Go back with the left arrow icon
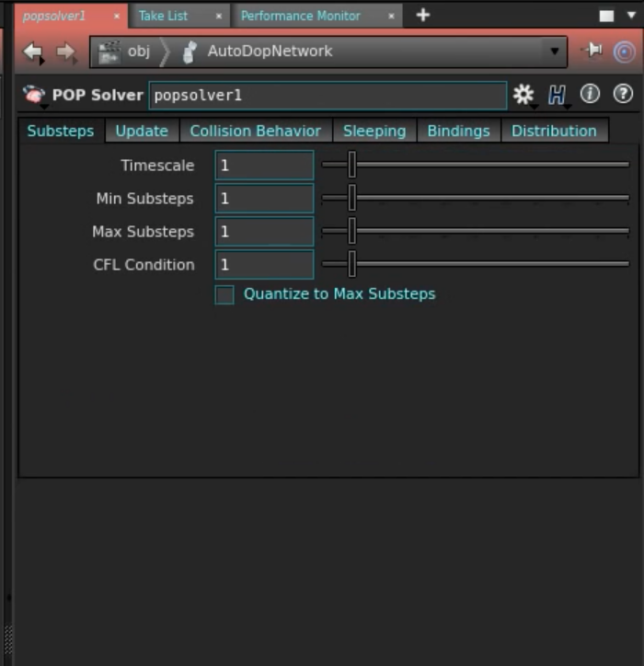Screen dimensions: 644x666 click(33, 52)
